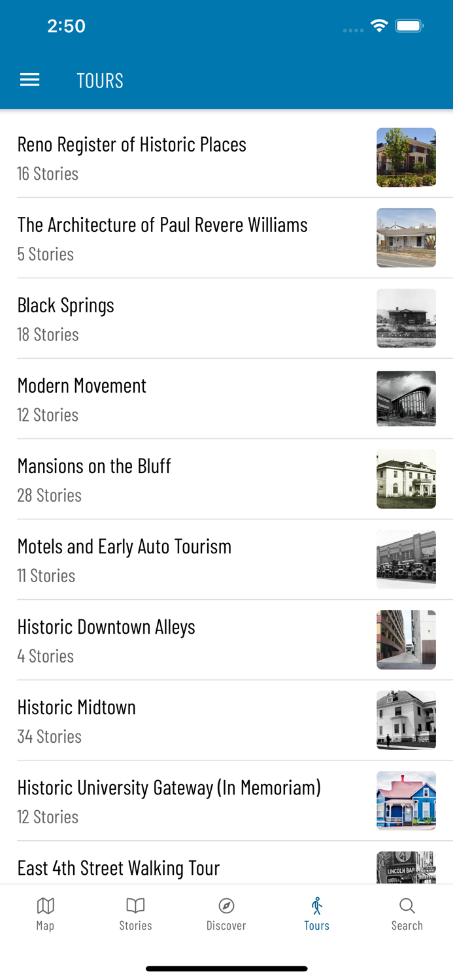The width and height of the screenshot is (453, 980).
Task: Tap the clock showing 2:50
Action: tap(67, 26)
